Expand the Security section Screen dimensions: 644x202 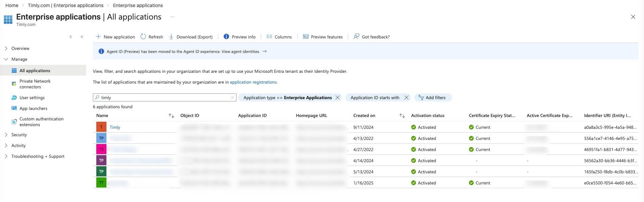pos(6,135)
